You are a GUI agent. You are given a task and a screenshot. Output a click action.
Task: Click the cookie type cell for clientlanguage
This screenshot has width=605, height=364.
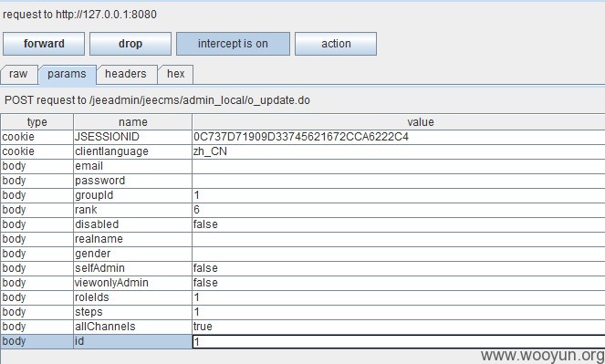pos(37,151)
